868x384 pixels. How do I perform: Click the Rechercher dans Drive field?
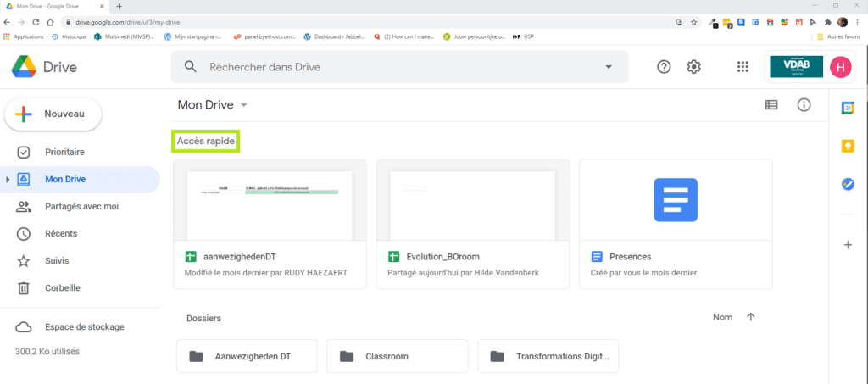coord(400,67)
